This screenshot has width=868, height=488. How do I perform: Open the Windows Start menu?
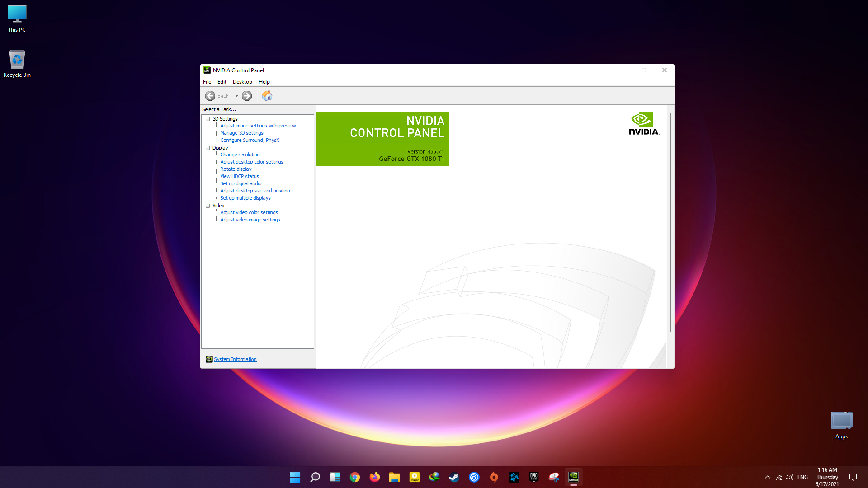pyautogui.click(x=295, y=477)
